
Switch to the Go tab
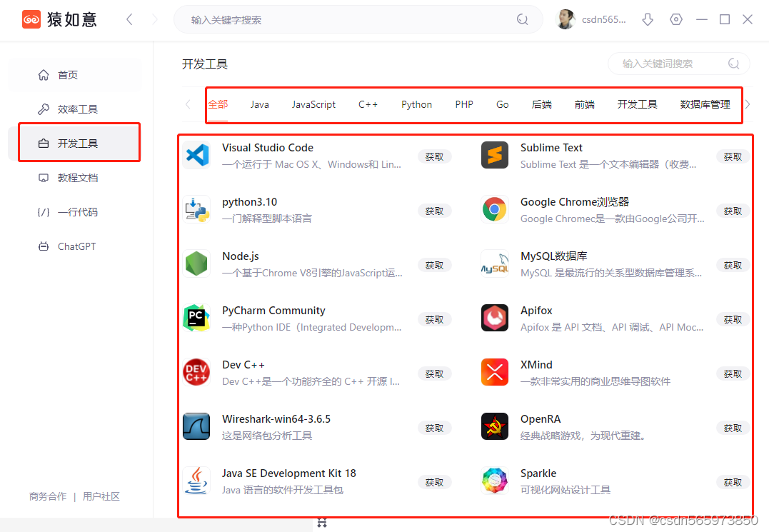click(x=502, y=104)
